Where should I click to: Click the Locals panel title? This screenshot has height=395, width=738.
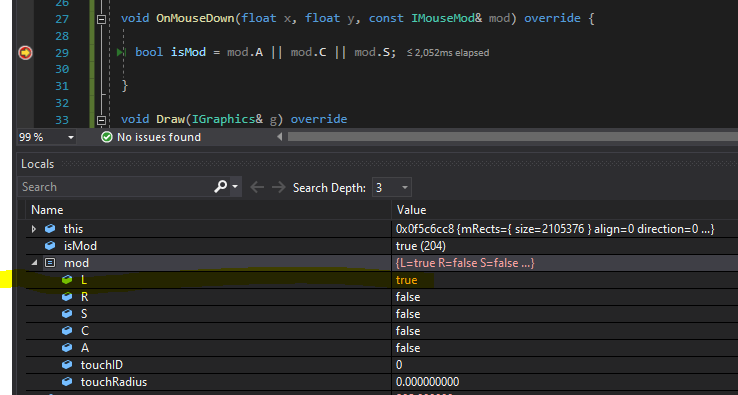(38, 164)
